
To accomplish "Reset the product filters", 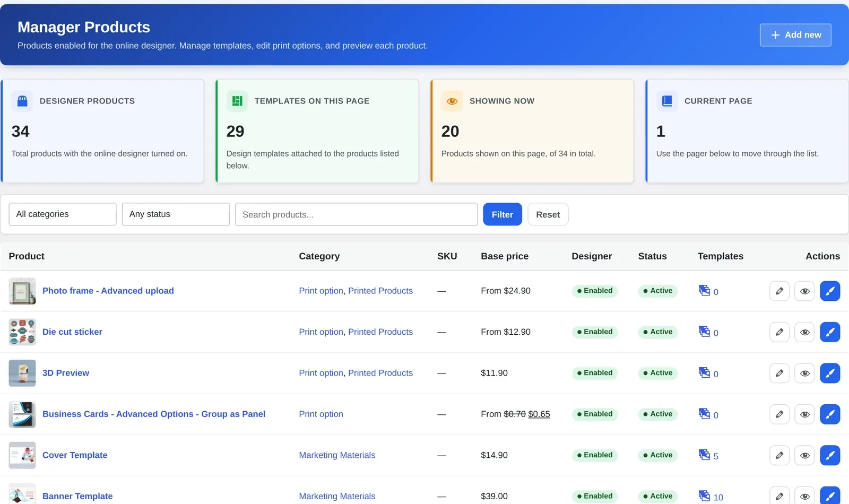I will coord(548,214).
